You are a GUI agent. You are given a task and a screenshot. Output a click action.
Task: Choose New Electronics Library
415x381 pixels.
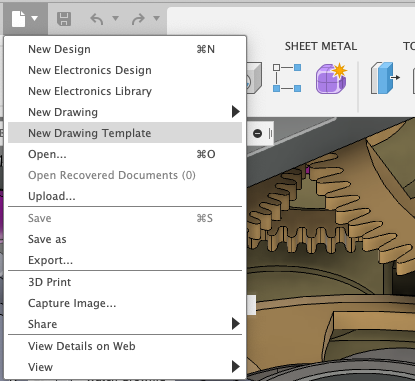125,91
